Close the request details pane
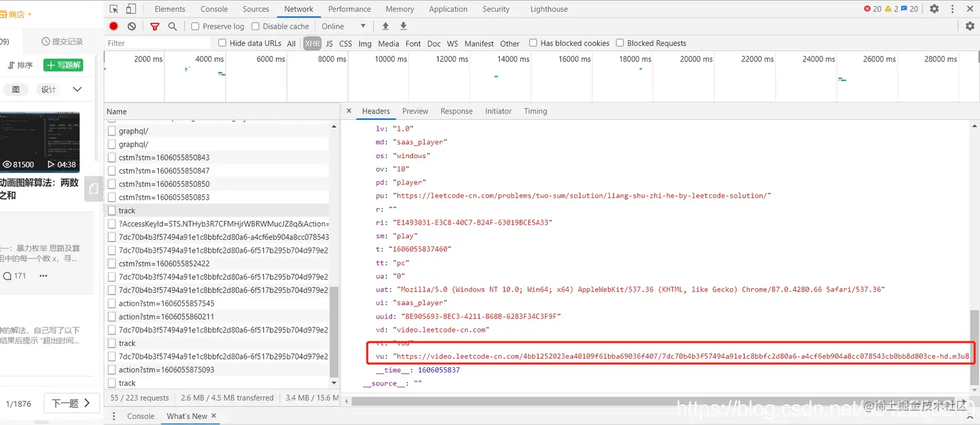Viewport: 980px width, 425px height. (349, 111)
